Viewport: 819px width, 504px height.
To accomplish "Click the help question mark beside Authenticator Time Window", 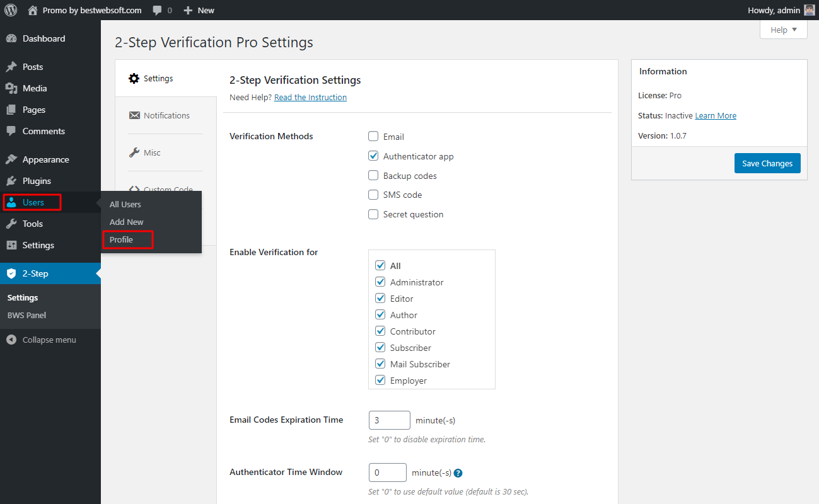I will 458,472.
